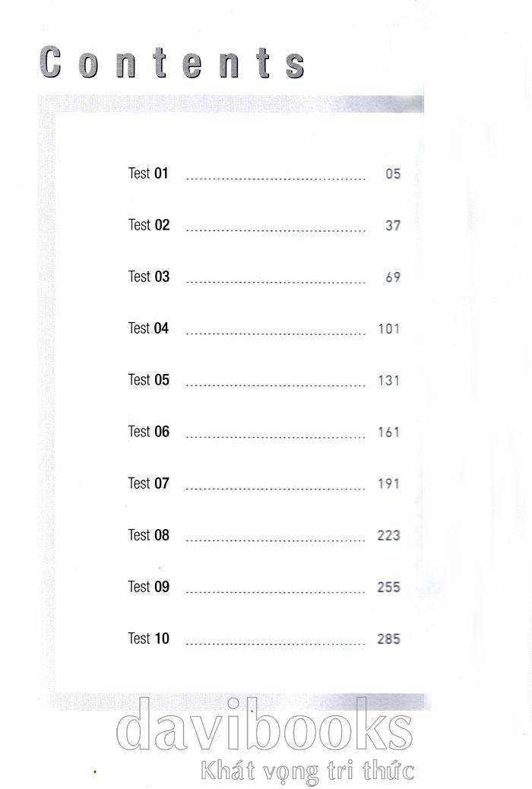Click page number 223
This screenshot has height=789, width=532.
[388, 536]
